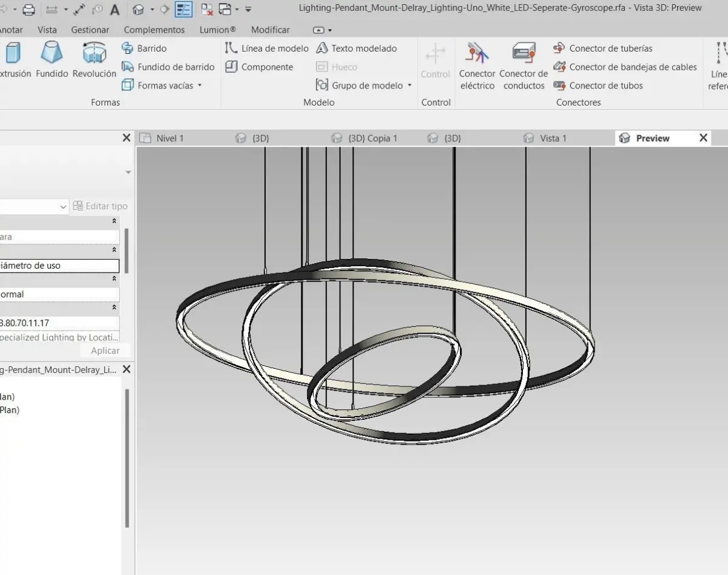Close the project browser panel with its X
The width and height of the screenshot is (728, 575).
coord(126,369)
